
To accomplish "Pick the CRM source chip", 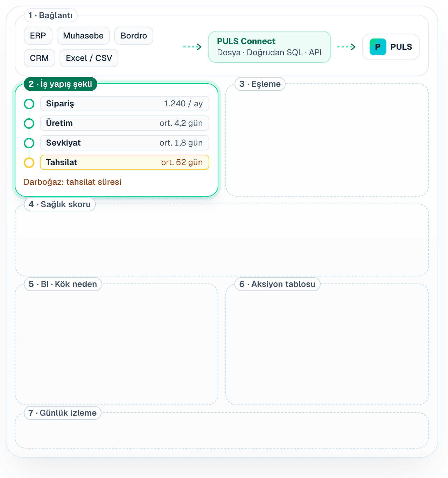I will [40, 58].
